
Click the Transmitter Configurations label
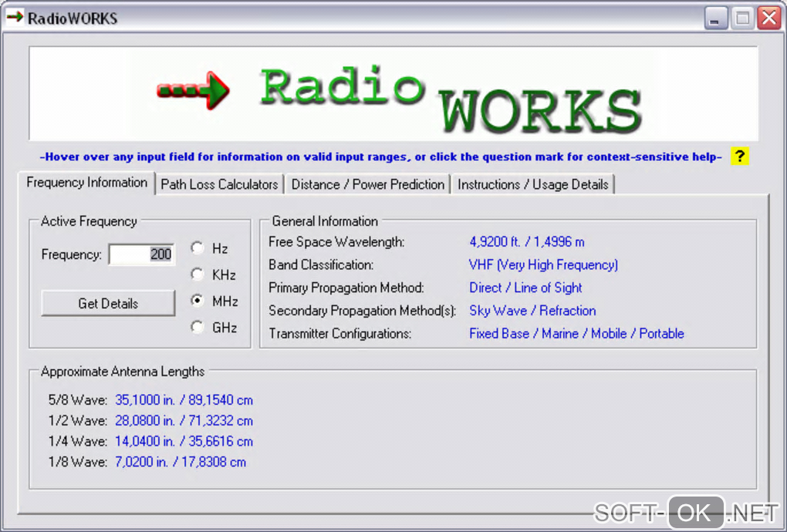tap(339, 333)
